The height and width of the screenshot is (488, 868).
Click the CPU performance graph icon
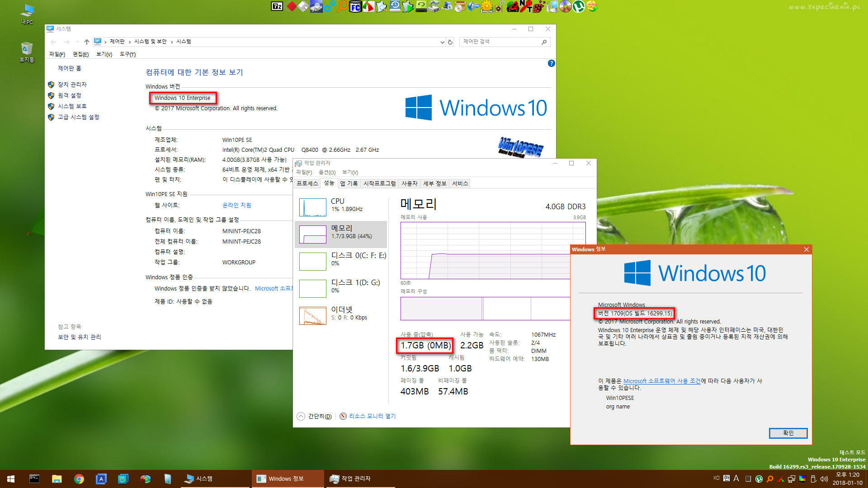(312, 205)
